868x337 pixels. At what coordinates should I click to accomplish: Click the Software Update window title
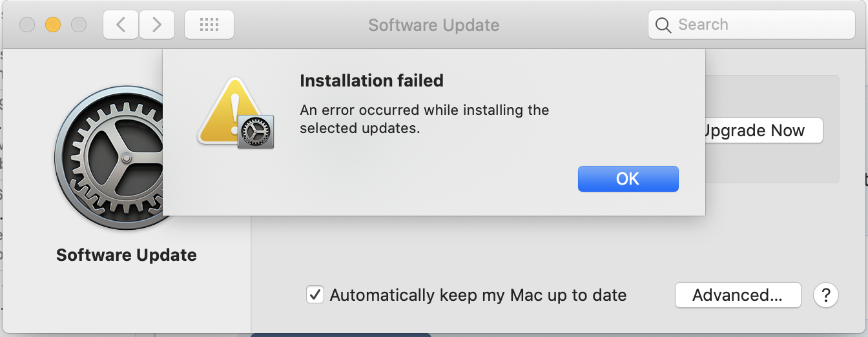pos(433,25)
